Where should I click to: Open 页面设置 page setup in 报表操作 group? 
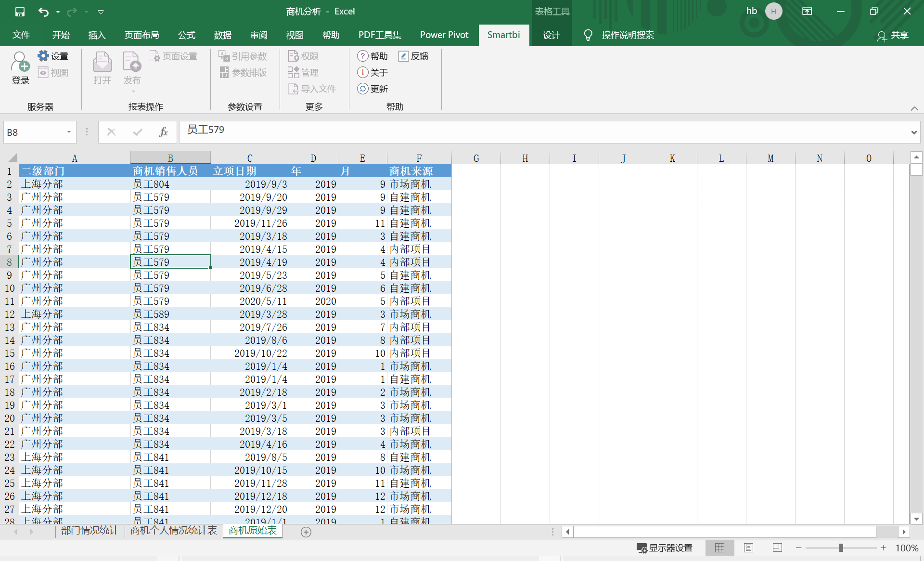point(174,55)
